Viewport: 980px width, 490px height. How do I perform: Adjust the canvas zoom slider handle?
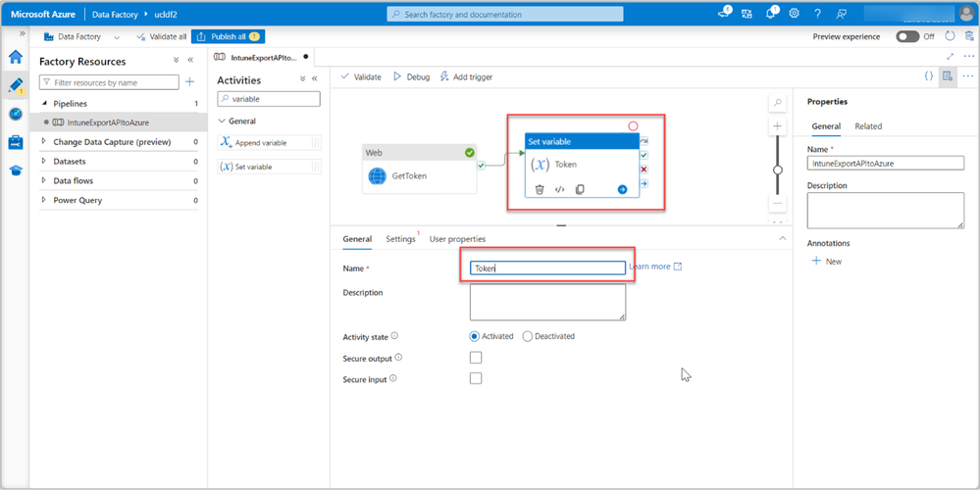[778, 170]
